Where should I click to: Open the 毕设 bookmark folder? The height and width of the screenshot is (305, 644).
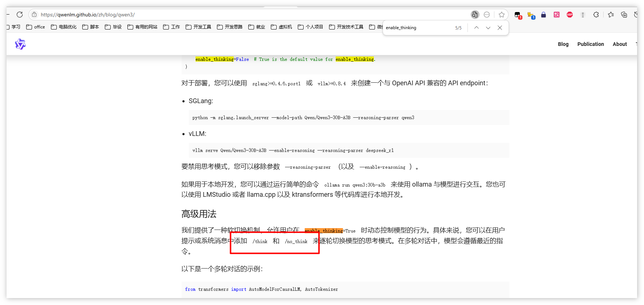113,27
